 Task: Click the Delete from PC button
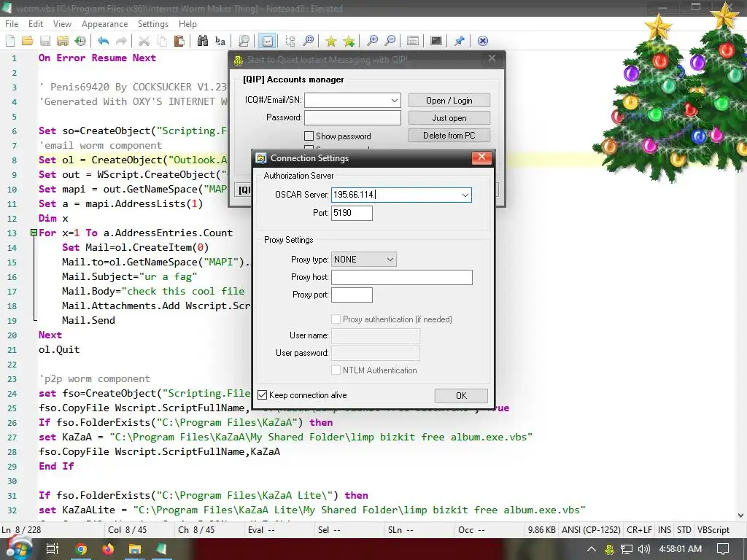449,136
